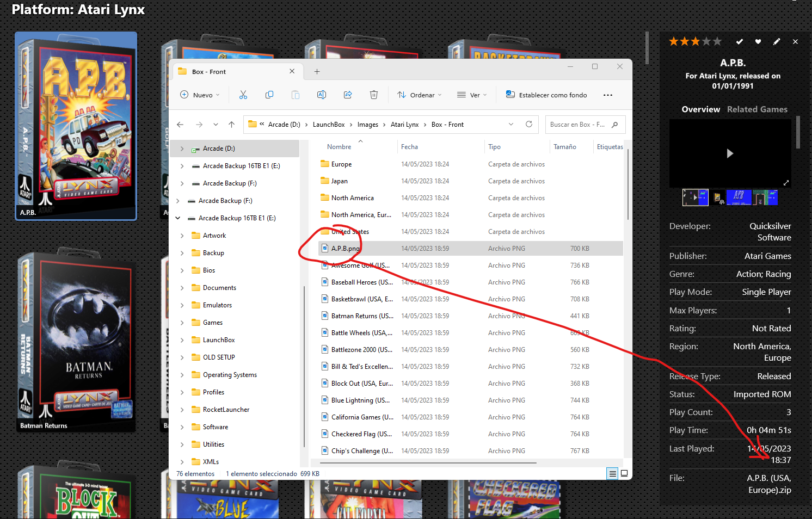Refresh the Box - Front folder view
The height and width of the screenshot is (519, 812).
point(528,124)
